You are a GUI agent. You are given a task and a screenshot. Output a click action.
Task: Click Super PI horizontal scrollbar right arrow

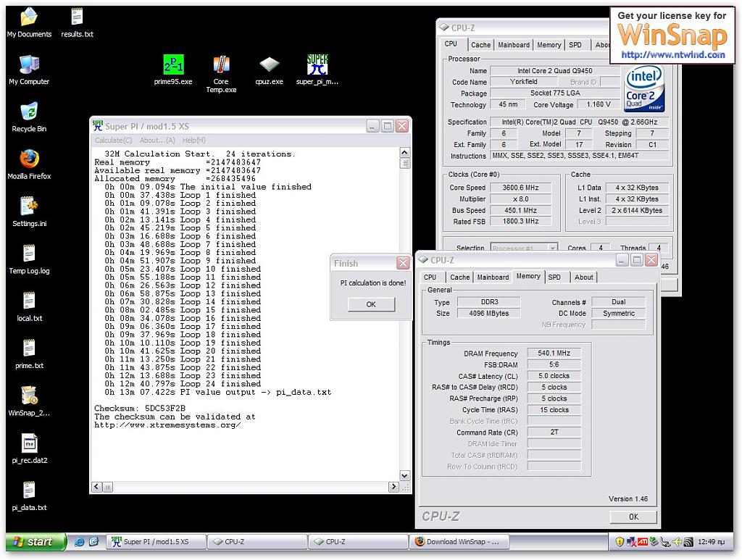393,487
